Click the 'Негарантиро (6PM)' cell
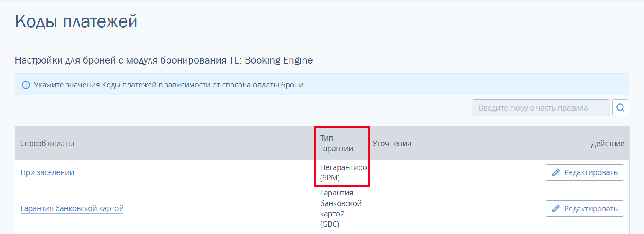The image size is (644, 234). [x=343, y=172]
